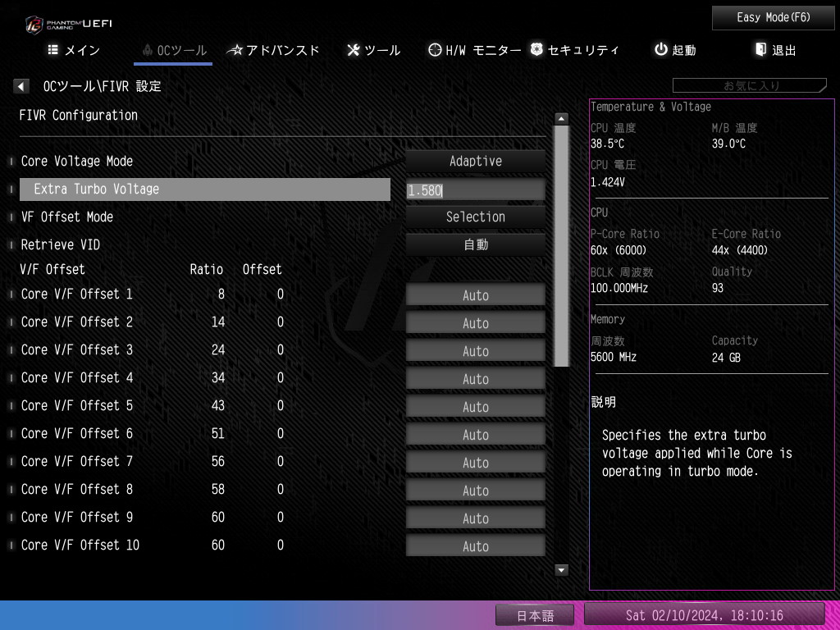The height and width of the screenshot is (630, 840).
Task: Open the 起動 boot tab
Action: [x=675, y=50]
